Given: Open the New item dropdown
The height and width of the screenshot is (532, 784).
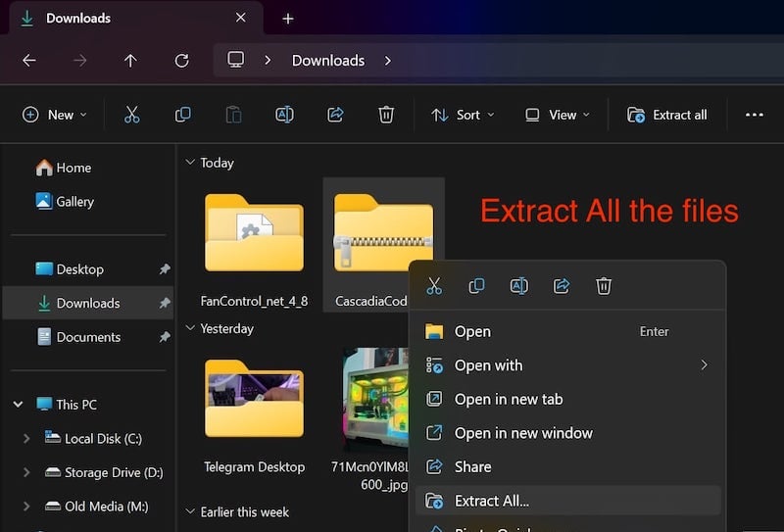Looking at the screenshot, I should pyautogui.click(x=55, y=115).
